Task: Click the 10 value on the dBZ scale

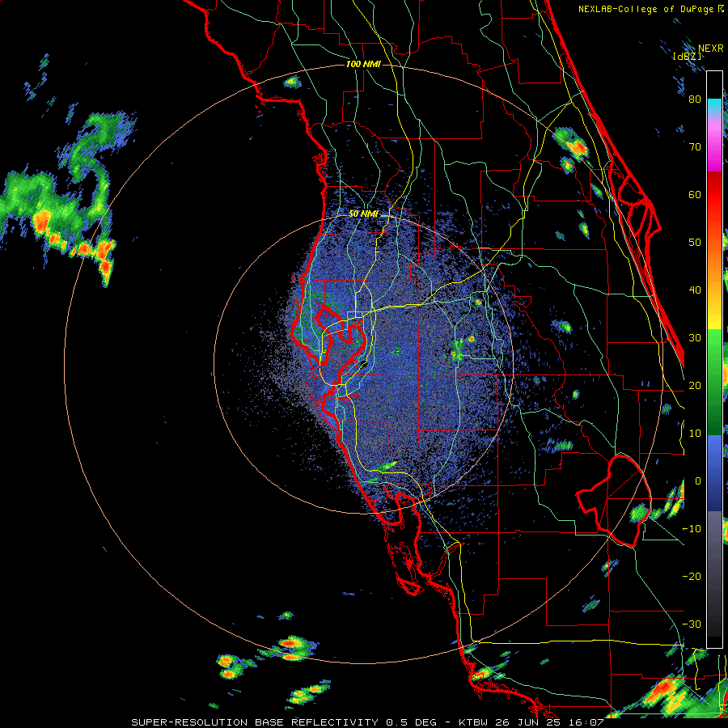Action: click(x=695, y=434)
